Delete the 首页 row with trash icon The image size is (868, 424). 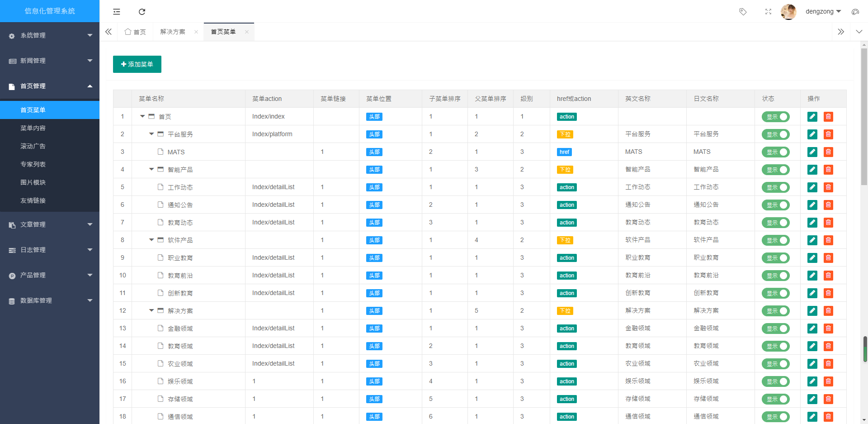point(828,117)
